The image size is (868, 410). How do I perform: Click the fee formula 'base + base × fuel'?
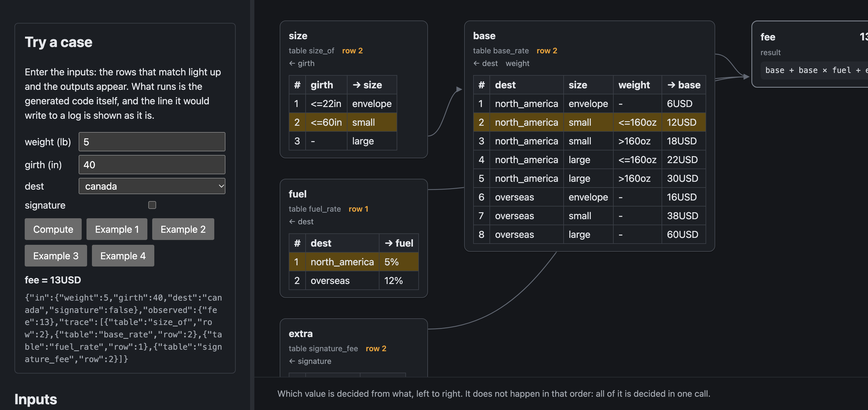click(808, 71)
